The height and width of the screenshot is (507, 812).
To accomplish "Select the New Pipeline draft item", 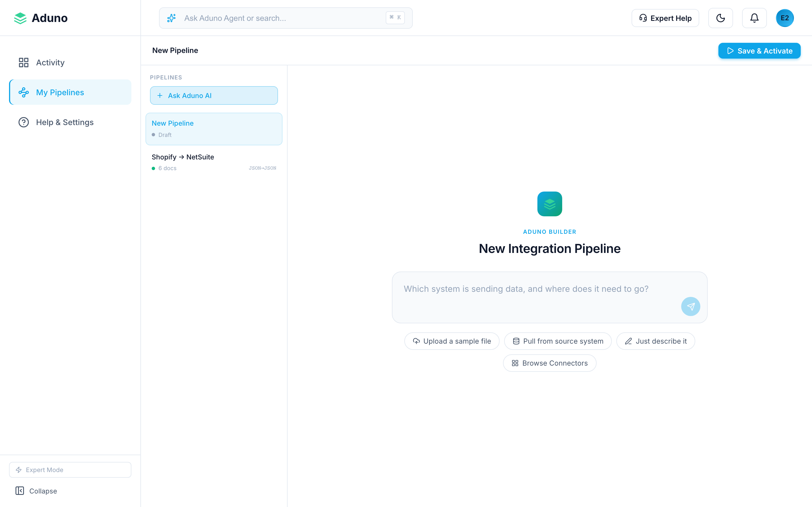I will pyautogui.click(x=214, y=129).
